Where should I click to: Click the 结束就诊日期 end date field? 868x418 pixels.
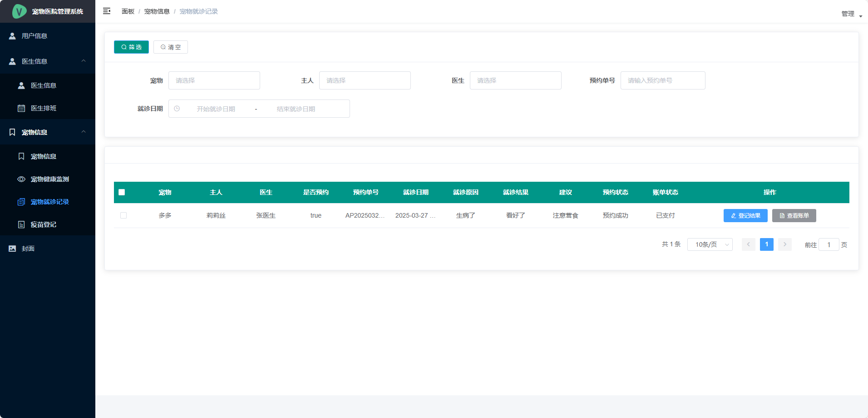[x=296, y=109]
